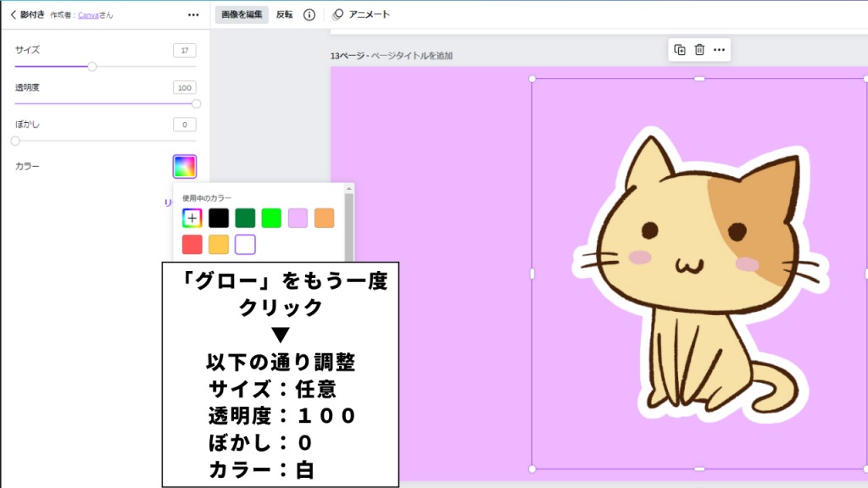
Task: Open the カラー rainbow color picker
Action: 184,167
